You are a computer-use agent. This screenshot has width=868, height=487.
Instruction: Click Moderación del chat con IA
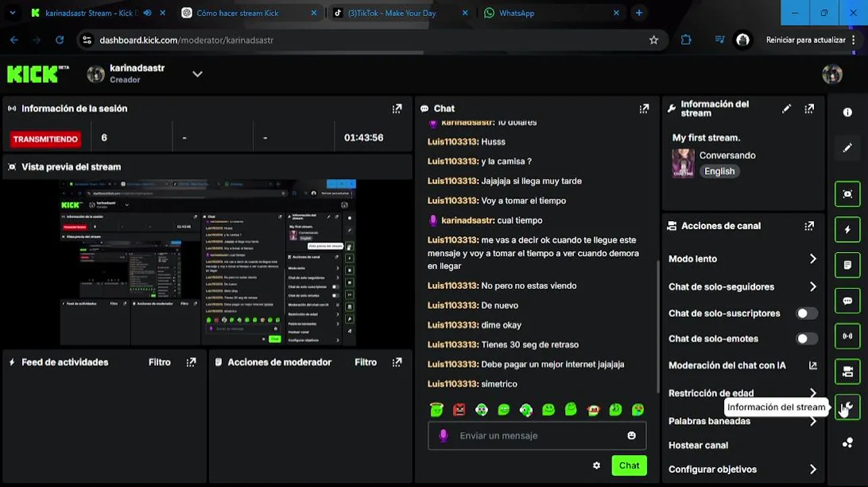(727, 365)
